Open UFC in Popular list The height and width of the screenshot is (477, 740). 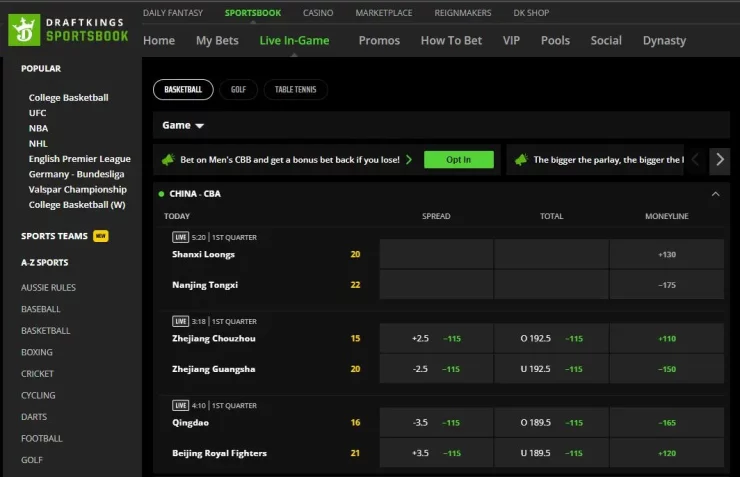tap(37, 113)
